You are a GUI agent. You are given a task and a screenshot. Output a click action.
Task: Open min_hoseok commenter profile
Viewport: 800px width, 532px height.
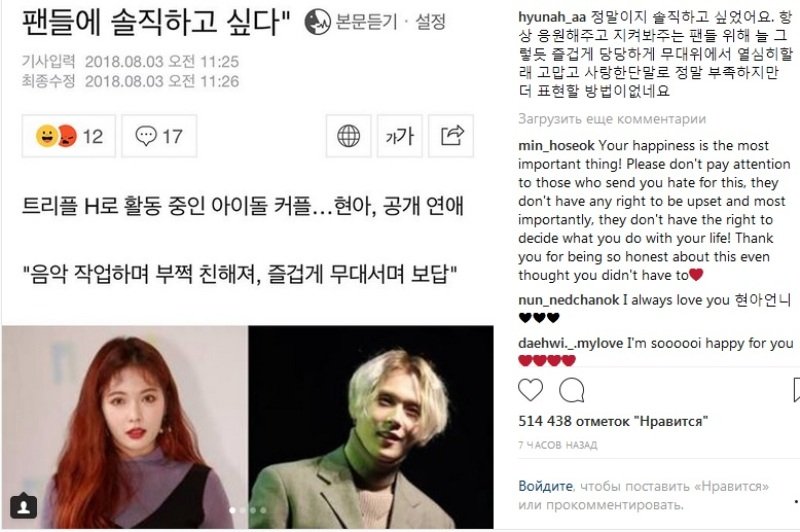556,146
